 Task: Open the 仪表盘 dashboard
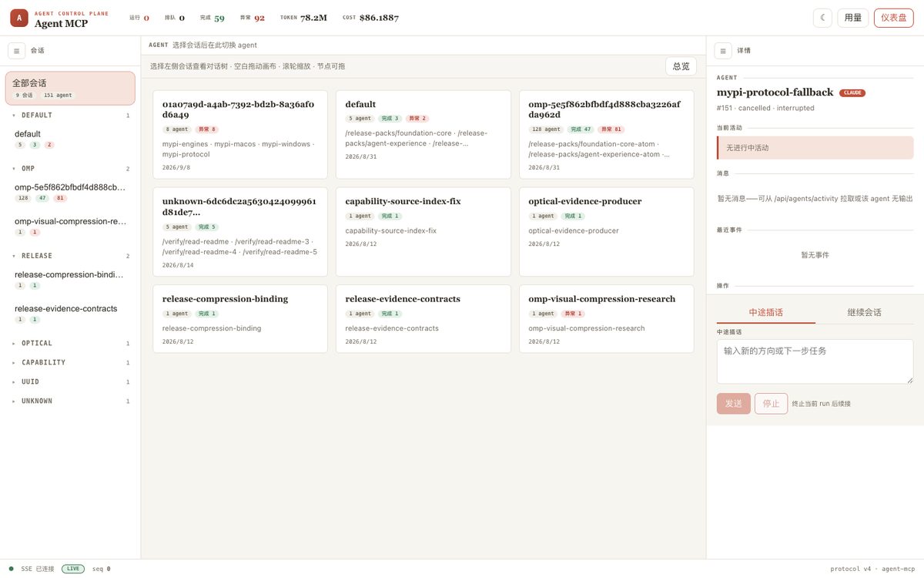pos(893,18)
